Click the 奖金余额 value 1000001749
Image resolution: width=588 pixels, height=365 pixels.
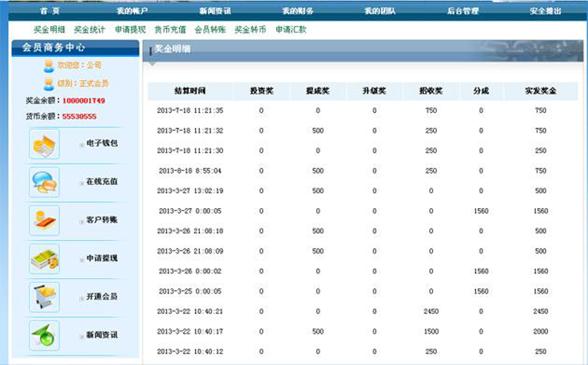(x=83, y=101)
